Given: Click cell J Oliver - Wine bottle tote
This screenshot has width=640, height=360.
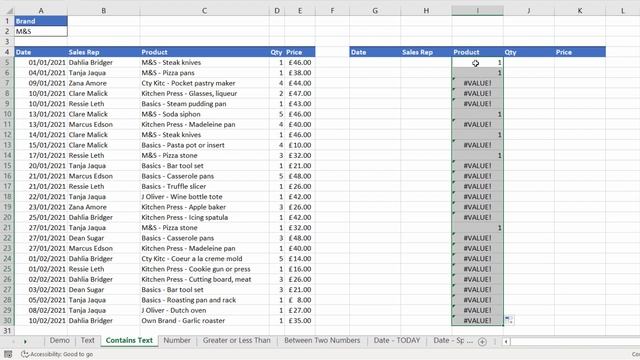Looking at the screenshot, I should point(204,197).
